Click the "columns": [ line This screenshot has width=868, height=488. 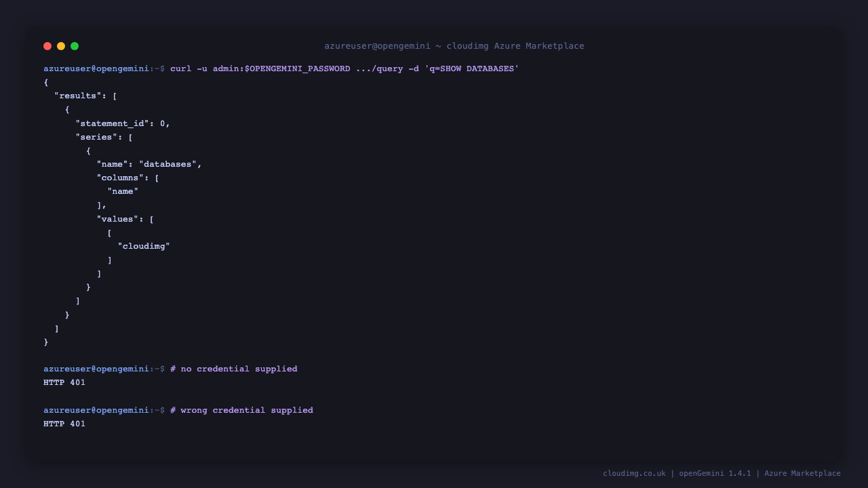click(x=127, y=178)
